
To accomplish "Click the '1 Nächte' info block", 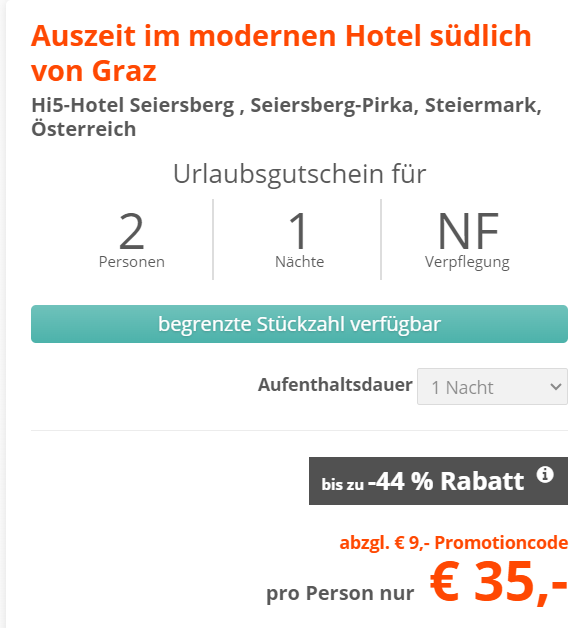I will [299, 240].
